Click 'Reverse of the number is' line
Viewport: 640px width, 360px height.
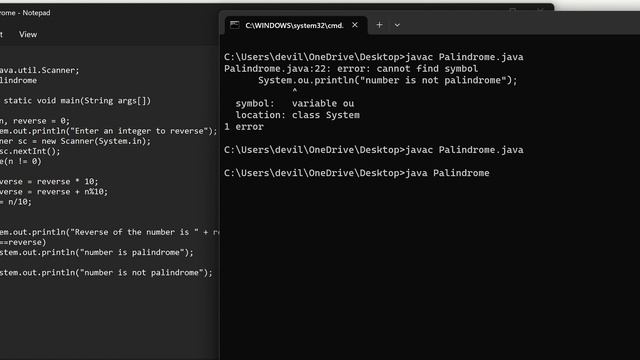(109, 232)
